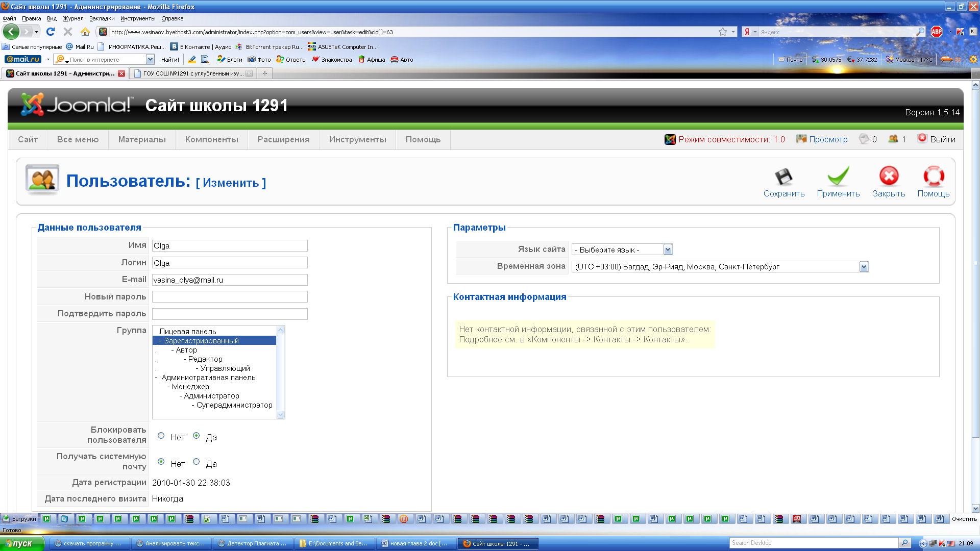Click the browser reload page icon
Screen dimensions: 980x551
tap(51, 32)
